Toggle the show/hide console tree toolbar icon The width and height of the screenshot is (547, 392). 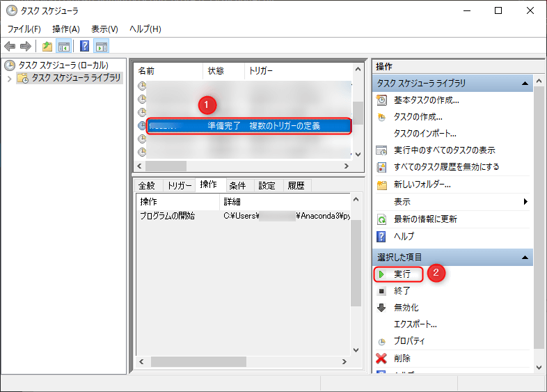tap(64, 46)
